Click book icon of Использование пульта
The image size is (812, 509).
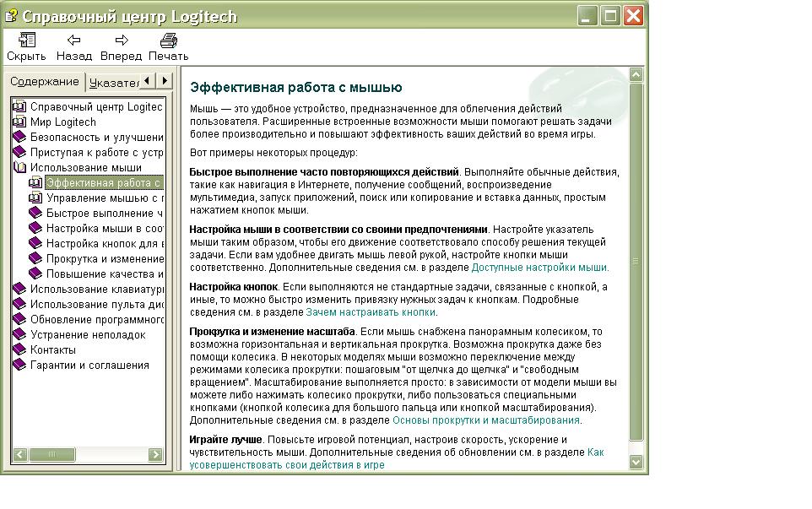pyautogui.click(x=19, y=304)
